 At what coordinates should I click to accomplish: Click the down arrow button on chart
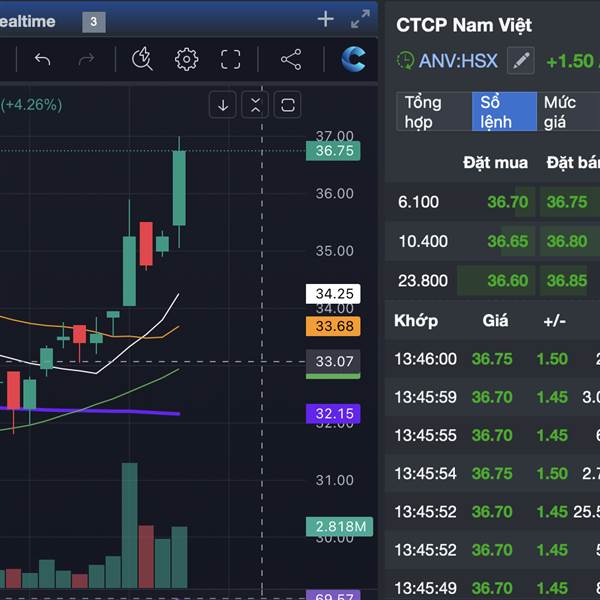[x=223, y=105]
